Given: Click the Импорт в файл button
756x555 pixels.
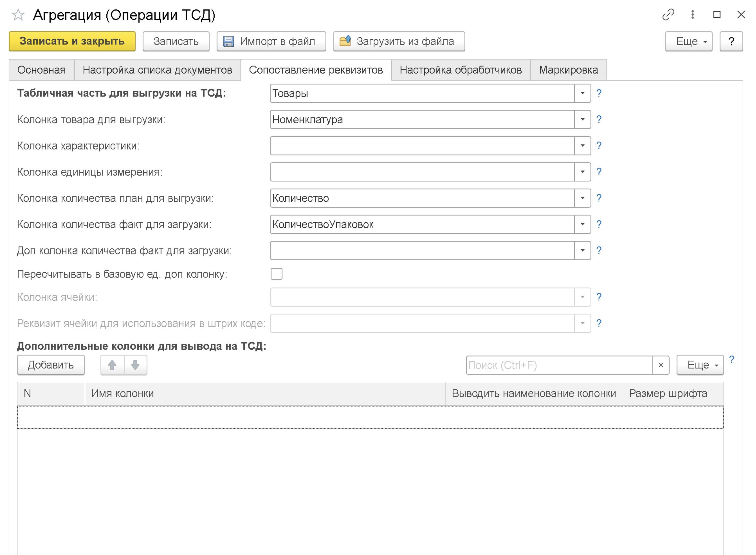Looking at the screenshot, I should tap(271, 41).
